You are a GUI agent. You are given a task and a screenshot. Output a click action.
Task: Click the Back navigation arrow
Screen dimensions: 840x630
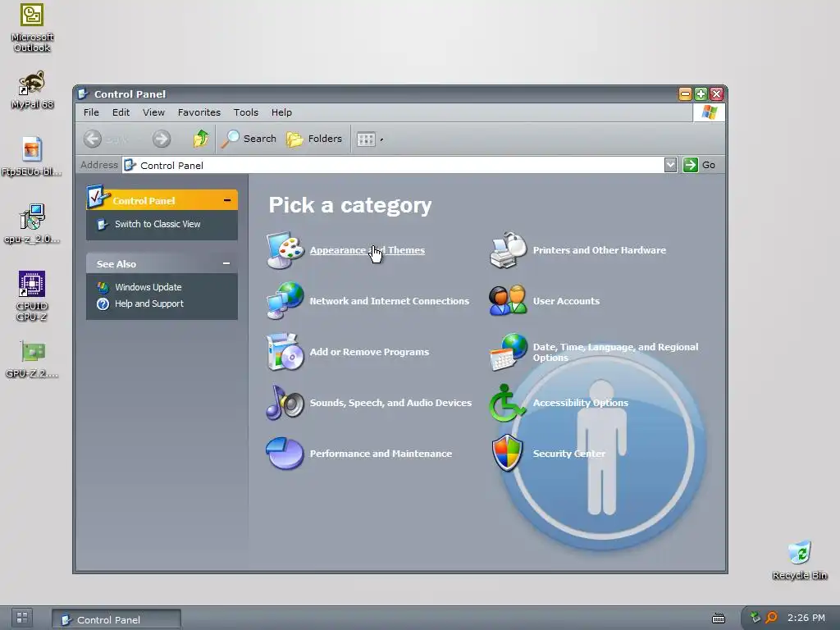(93, 139)
